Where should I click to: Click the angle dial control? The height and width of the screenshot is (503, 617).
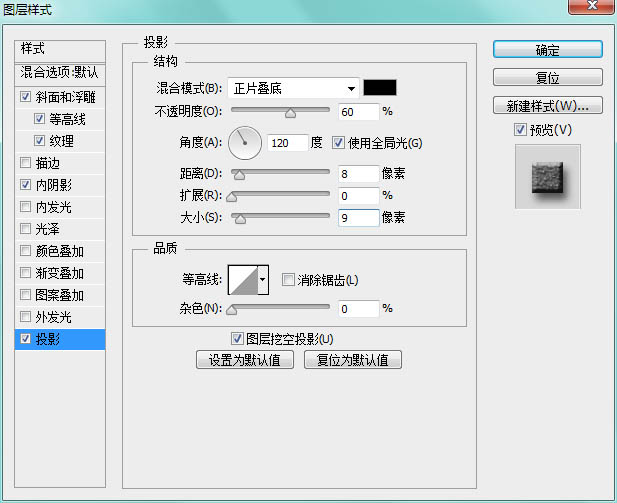coord(245,143)
